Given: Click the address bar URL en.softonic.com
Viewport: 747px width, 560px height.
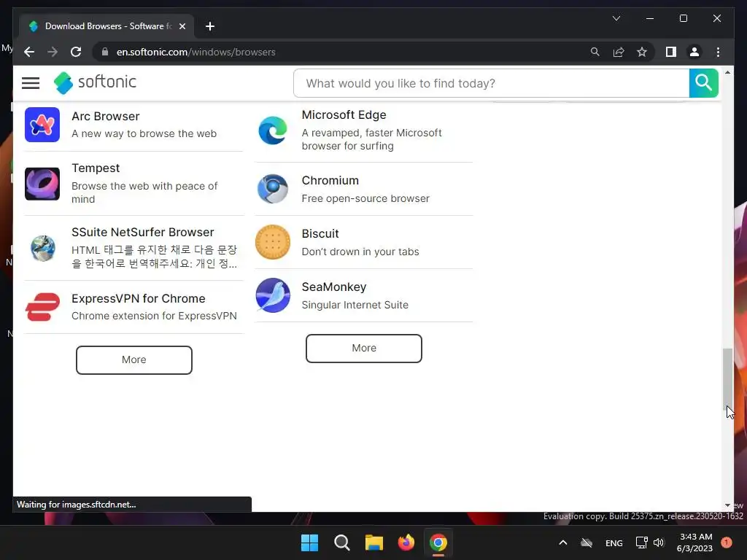Looking at the screenshot, I should (196, 52).
